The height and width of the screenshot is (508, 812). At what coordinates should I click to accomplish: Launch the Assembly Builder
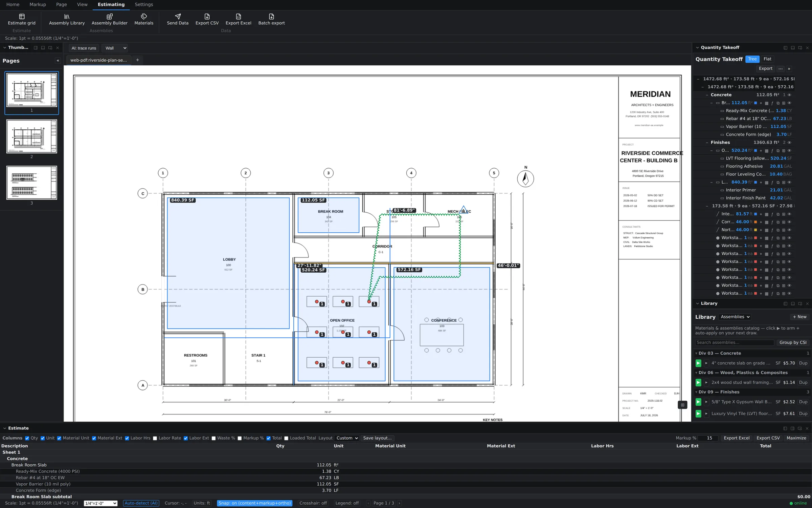coord(109,19)
